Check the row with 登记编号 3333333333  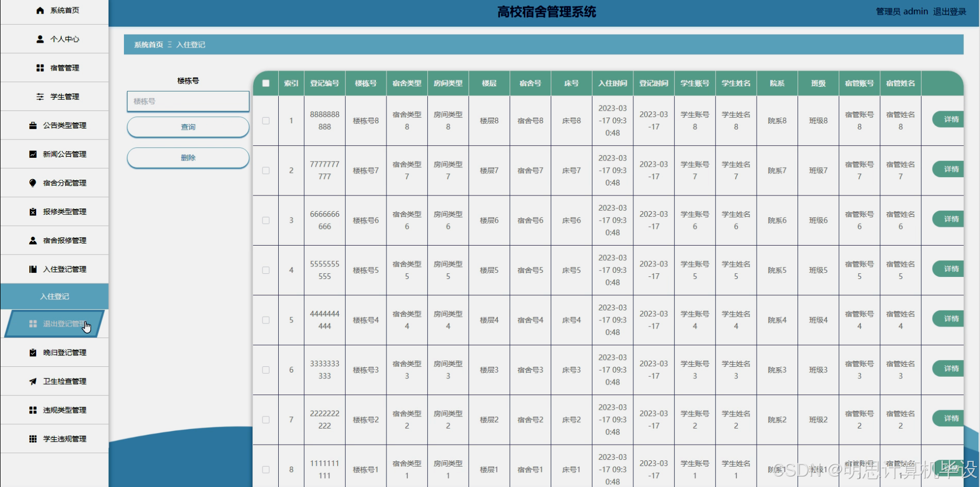(x=266, y=370)
